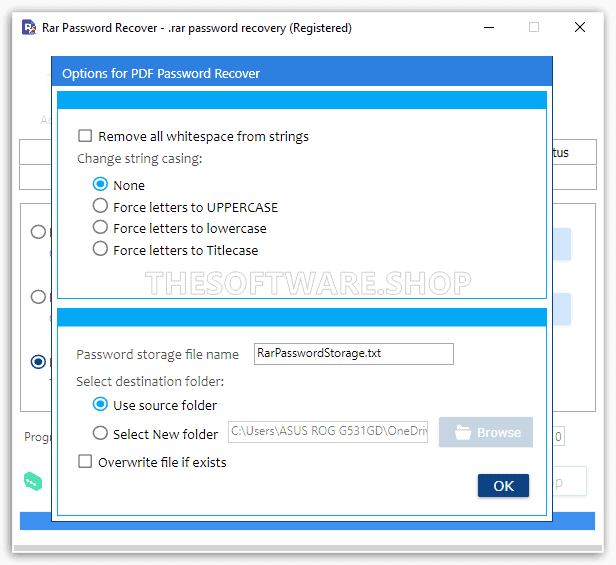Minimize the Rar Password Recover window

pos(487,28)
